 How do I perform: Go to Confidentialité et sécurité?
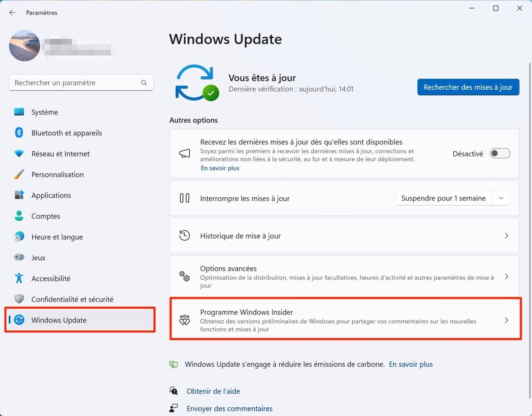(81, 299)
